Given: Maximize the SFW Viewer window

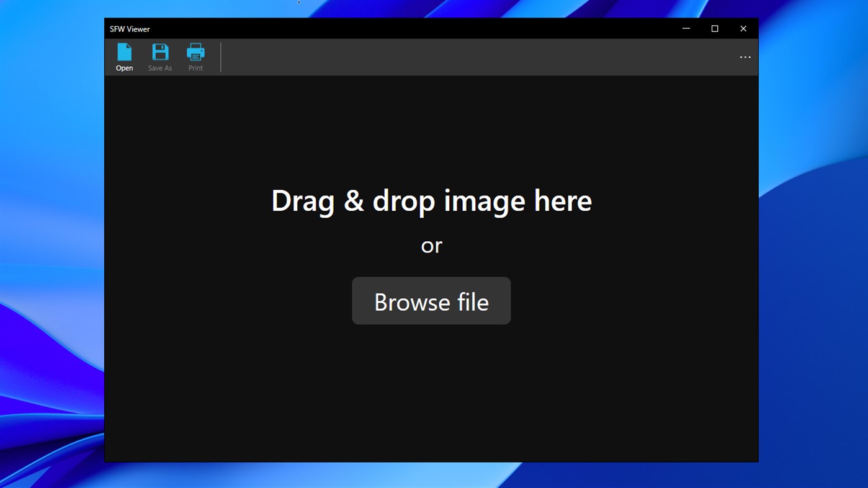Looking at the screenshot, I should click(715, 29).
